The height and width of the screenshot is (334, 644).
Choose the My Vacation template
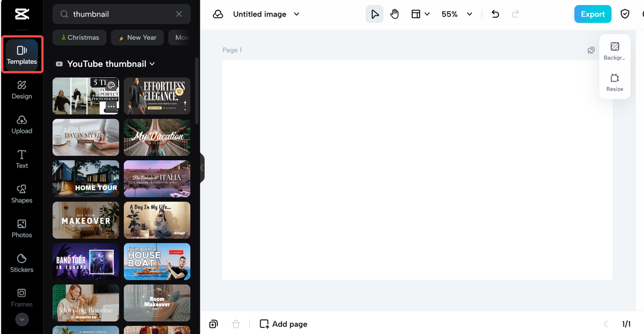click(x=157, y=138)
